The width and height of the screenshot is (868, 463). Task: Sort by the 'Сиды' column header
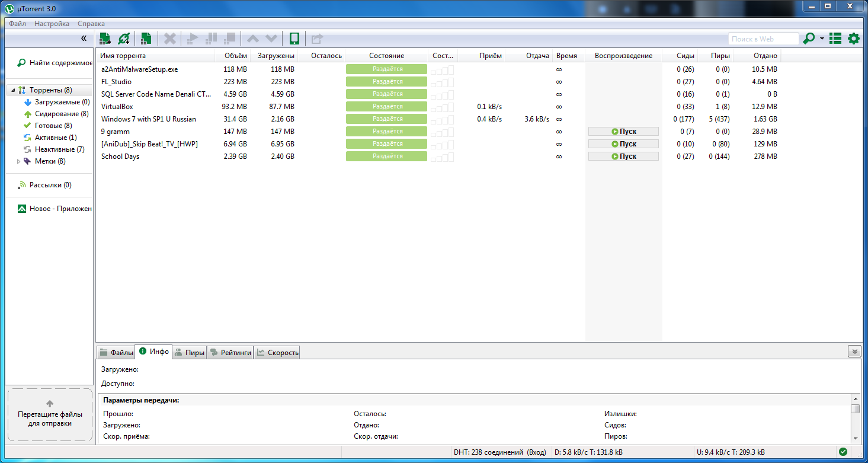coord(680,56)
